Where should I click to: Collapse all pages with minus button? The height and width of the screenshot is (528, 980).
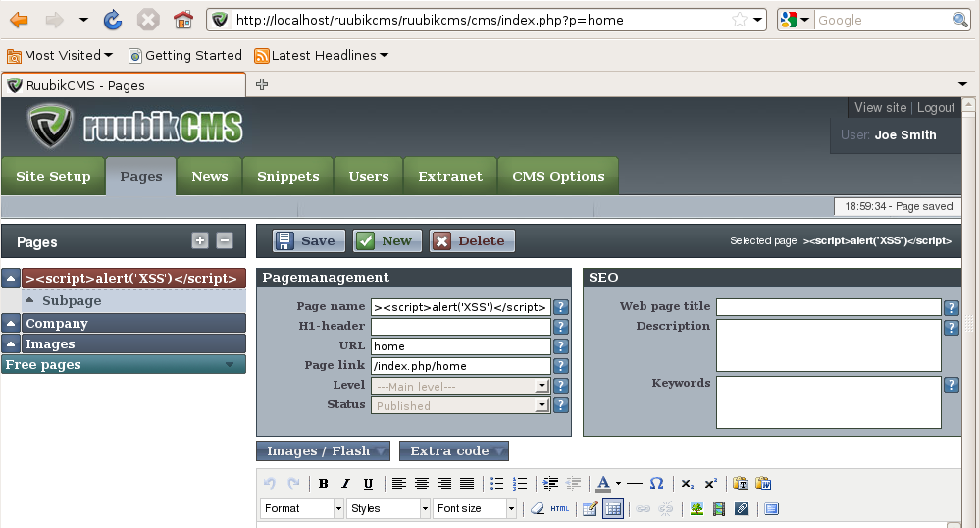click(x=225, y=240)
